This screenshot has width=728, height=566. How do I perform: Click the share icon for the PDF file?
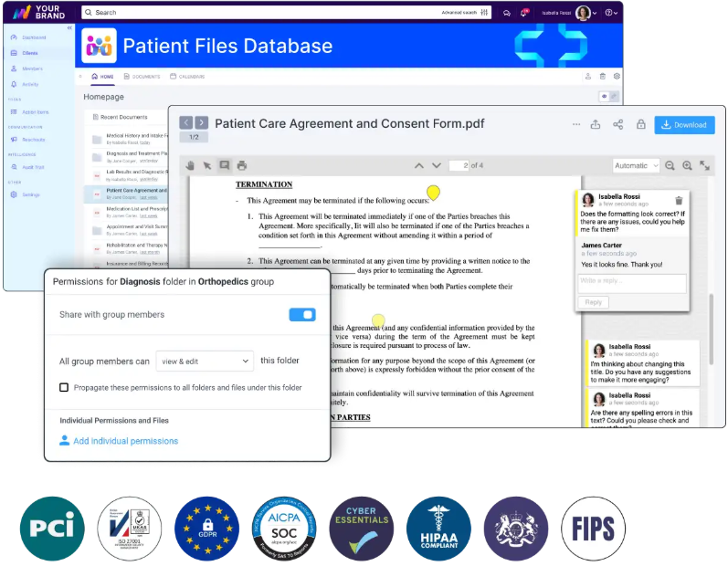point(618,124)
